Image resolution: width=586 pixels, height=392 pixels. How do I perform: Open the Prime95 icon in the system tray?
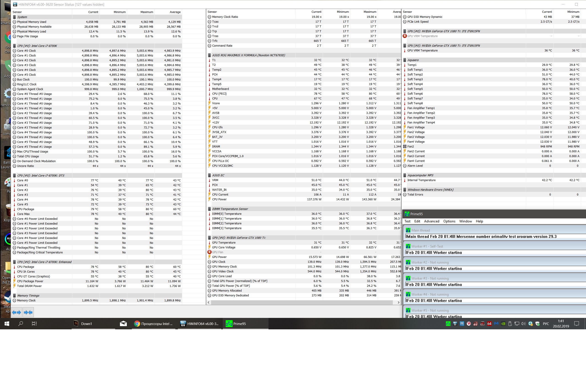[448, 324]
